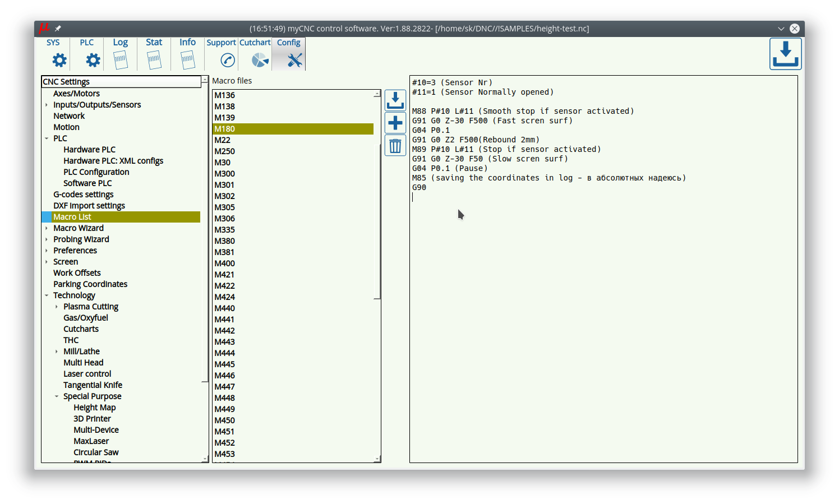Click inside the macro code editor
Image resolution: width=839 pixels, height=504 pixels.
click(603, 308)
